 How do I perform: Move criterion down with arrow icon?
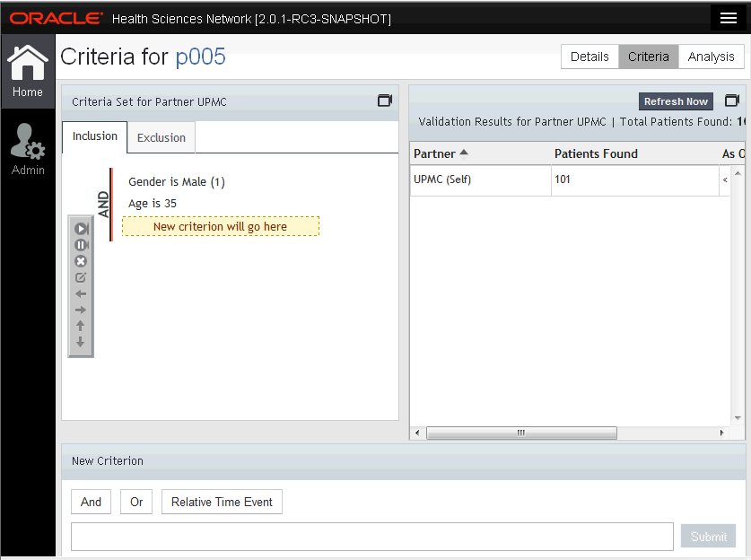point(81,342)
